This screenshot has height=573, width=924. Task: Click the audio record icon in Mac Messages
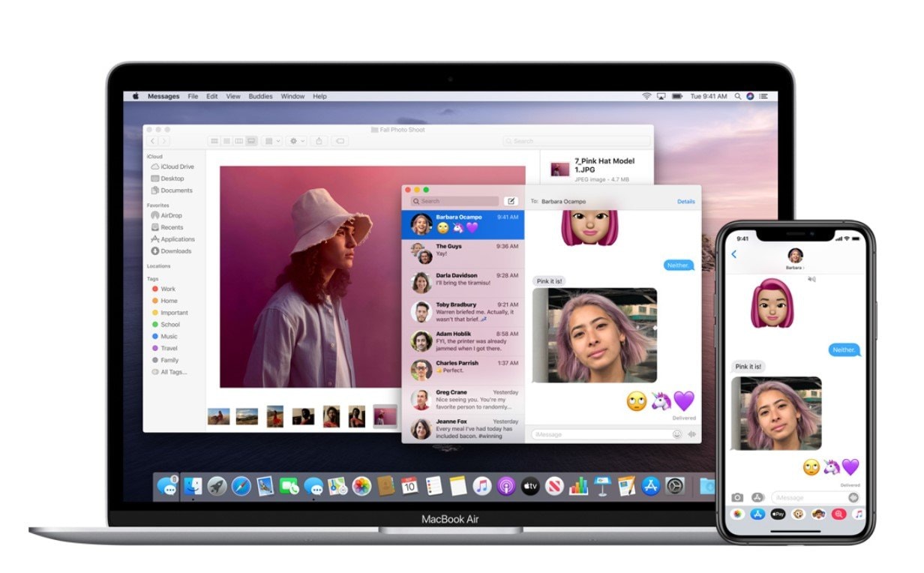[691, 434]
